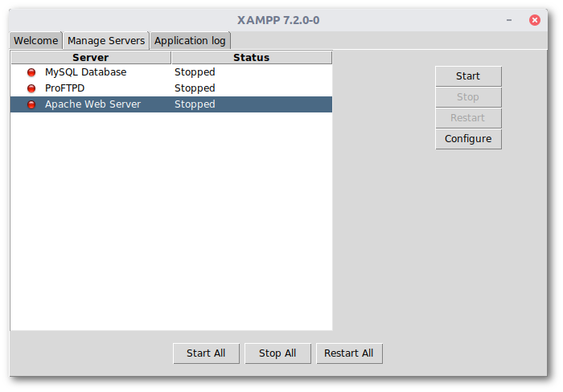Click the Stop All button
Screen dimensions: 563x392
(277, 353)
